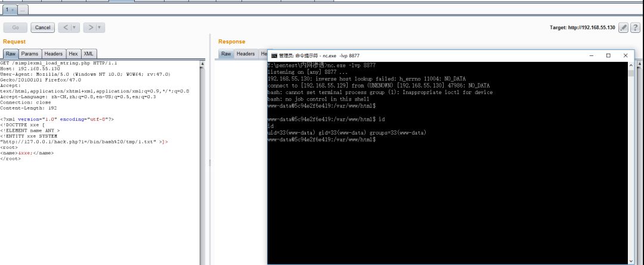The width and height of the screenshot is (644, 265).
Task: Click the hack.php URL payload line
Action: tap(84, 142)
